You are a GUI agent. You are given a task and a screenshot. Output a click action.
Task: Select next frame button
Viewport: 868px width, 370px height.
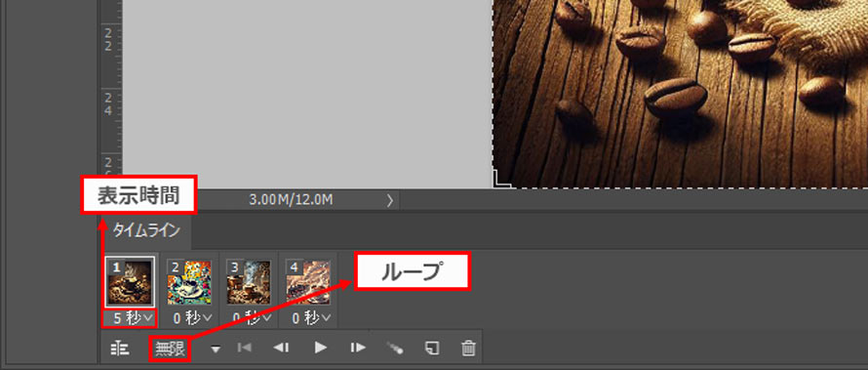point(358,348)
